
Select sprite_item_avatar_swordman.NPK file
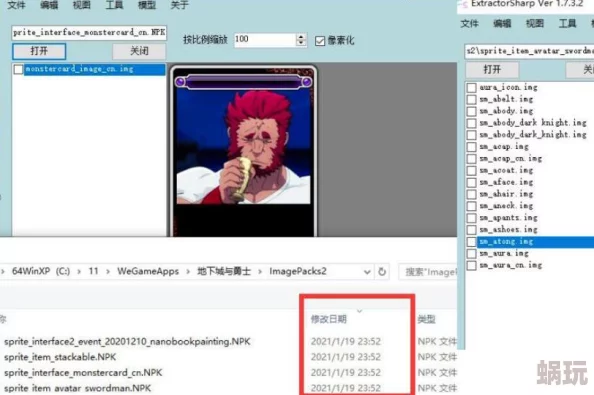point(77,388)
